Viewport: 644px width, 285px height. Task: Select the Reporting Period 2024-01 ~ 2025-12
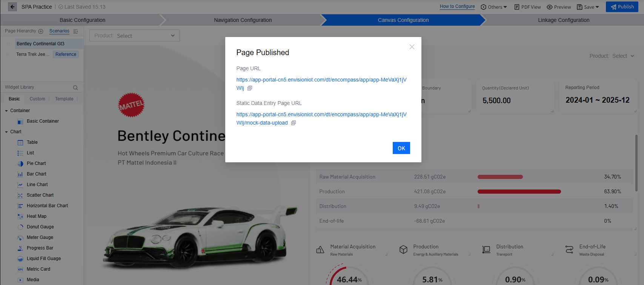point(598,100)
